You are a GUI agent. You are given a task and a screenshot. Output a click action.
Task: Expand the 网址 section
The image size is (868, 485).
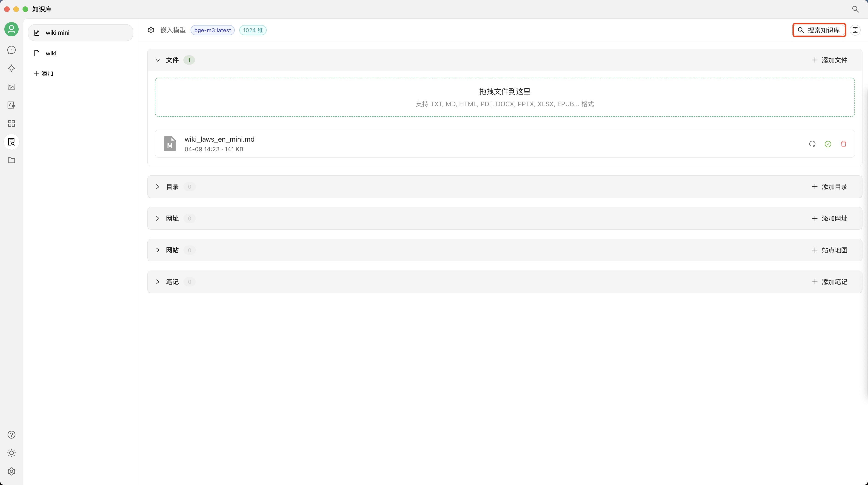pyautogui.click(x=158, y=219)
